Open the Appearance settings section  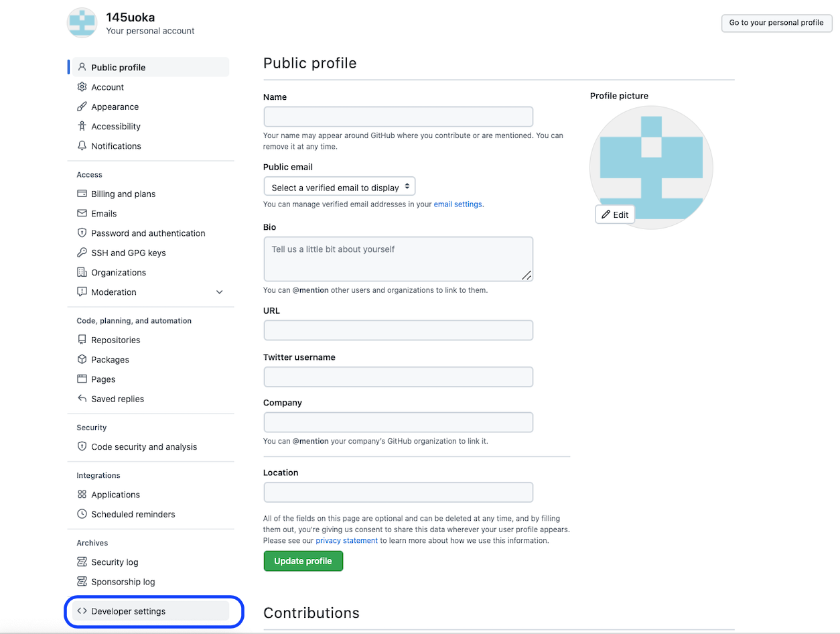pyautogui.click(x=115, y=106)
